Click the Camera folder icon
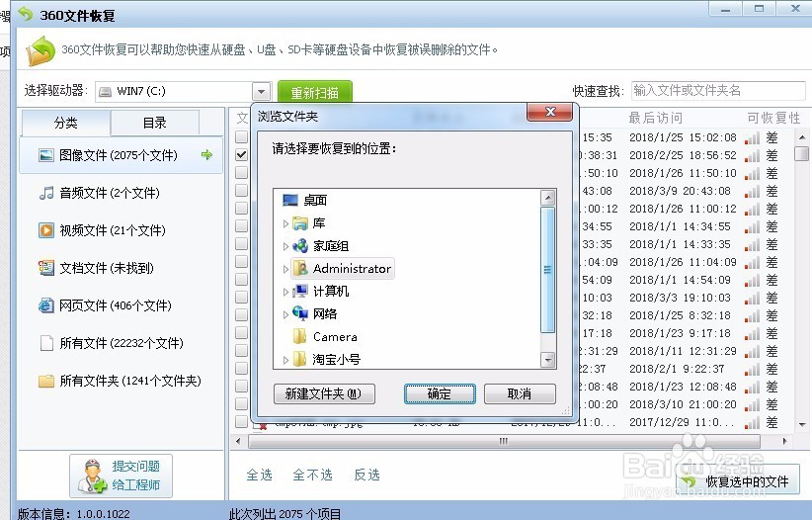 300,336
